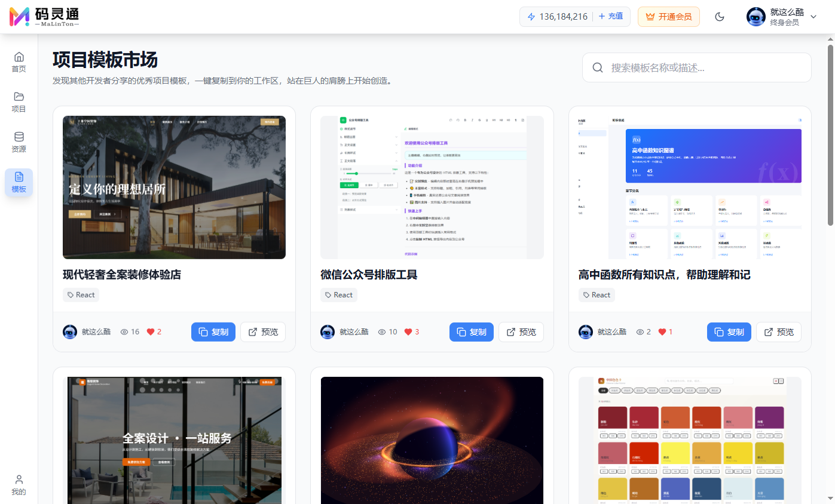Viewport: 835px width, 504px height.
Task: Open the 资源 resources sidebar item
Action: (19, 142)
